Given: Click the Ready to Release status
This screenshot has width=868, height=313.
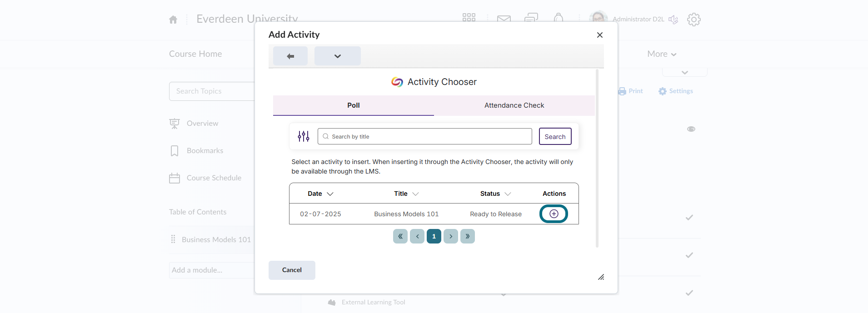Looking at the screenshot, I should [x=496, y=214].
